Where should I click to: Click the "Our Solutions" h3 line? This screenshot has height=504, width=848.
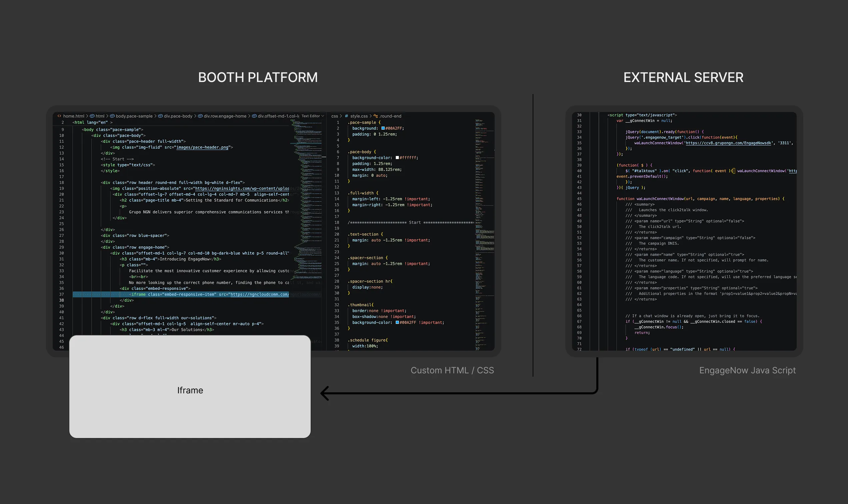click(167, 330)
